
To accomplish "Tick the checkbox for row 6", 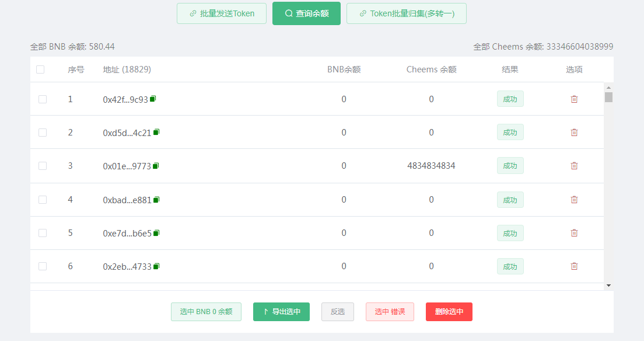I will [x=43, y=266].
